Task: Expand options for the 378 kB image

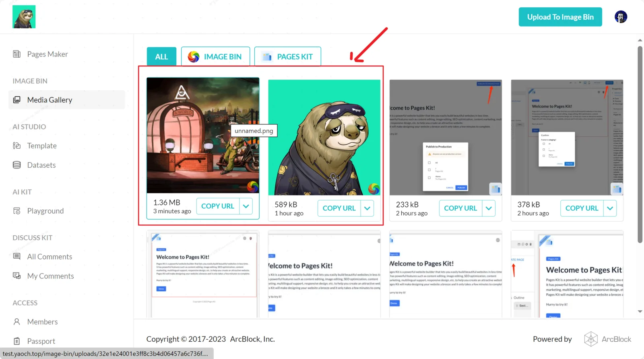Action: (x=610, y=208)
